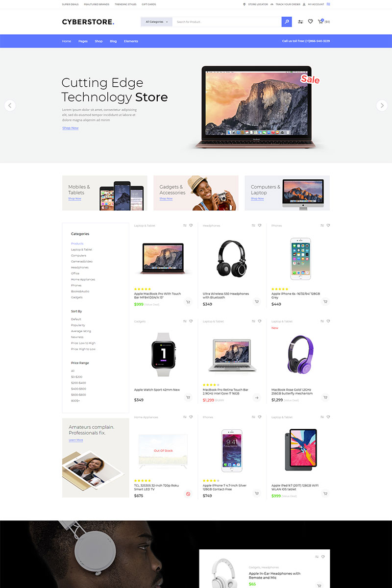Click Shop Now under hero text

tap(70, 128)
